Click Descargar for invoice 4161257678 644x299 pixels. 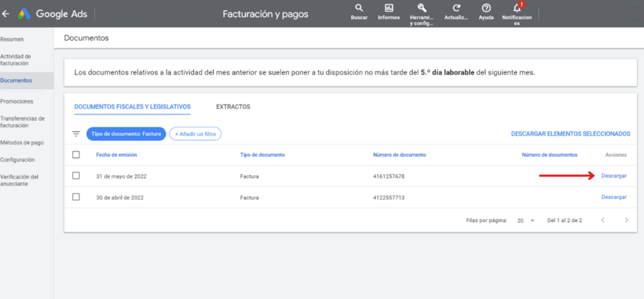coord(614,176)
